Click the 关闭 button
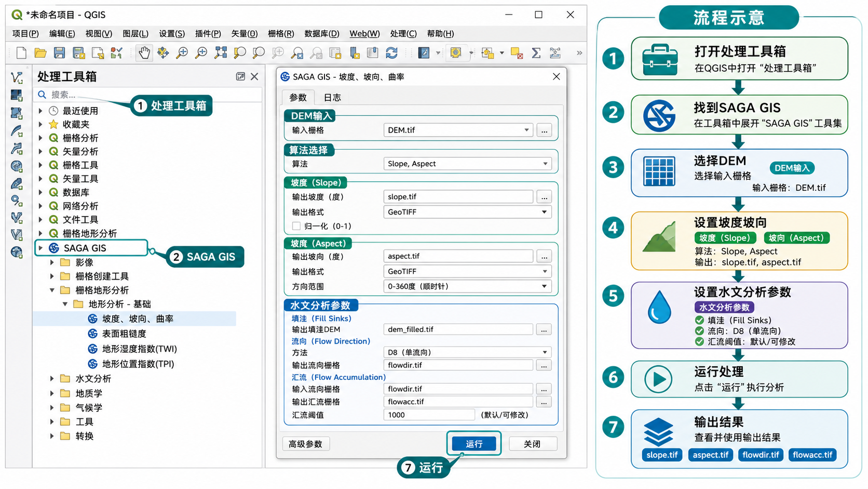The image size is (868, 489). (532, 444)
